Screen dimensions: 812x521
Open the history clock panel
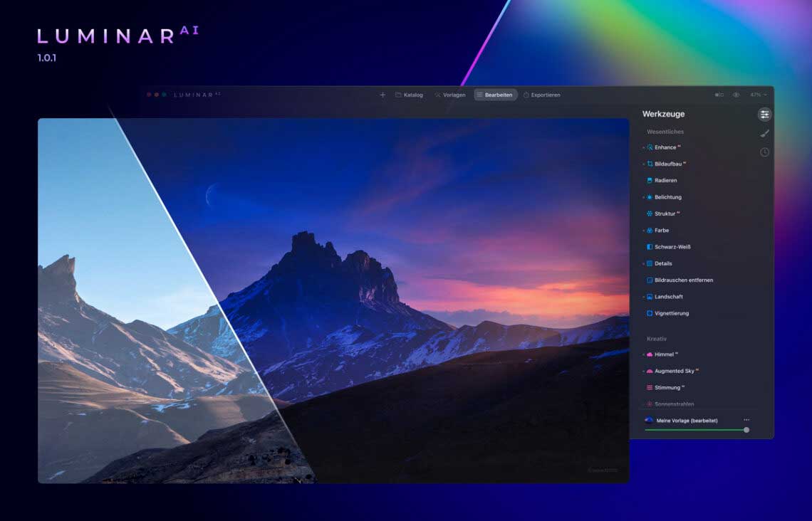coord(764,152)
